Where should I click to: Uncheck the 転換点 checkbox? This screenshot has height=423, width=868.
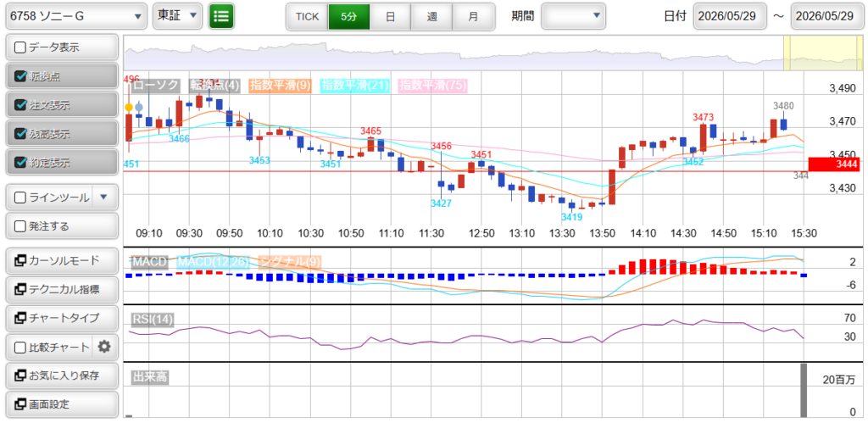click(x=20, y=76)
